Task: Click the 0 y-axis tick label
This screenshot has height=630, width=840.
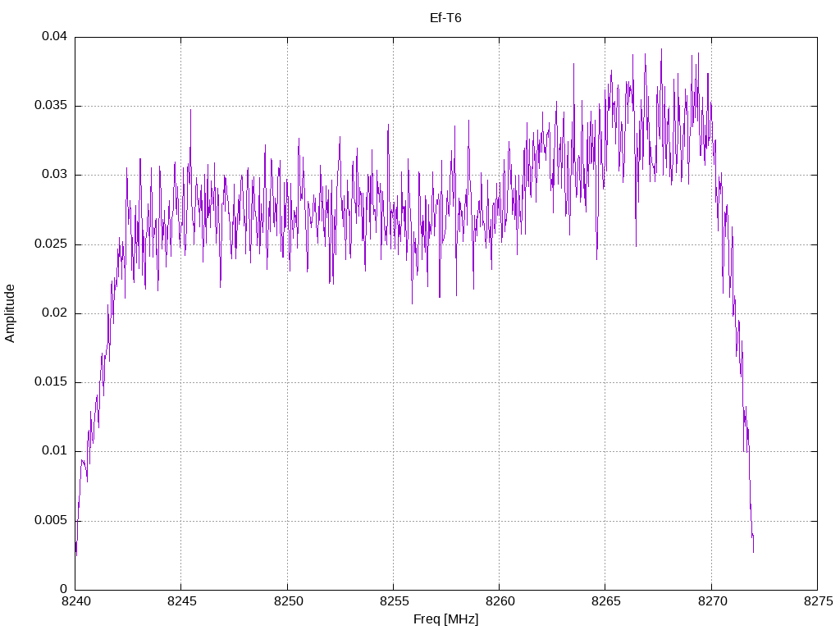Action: [x=64, y=589]
